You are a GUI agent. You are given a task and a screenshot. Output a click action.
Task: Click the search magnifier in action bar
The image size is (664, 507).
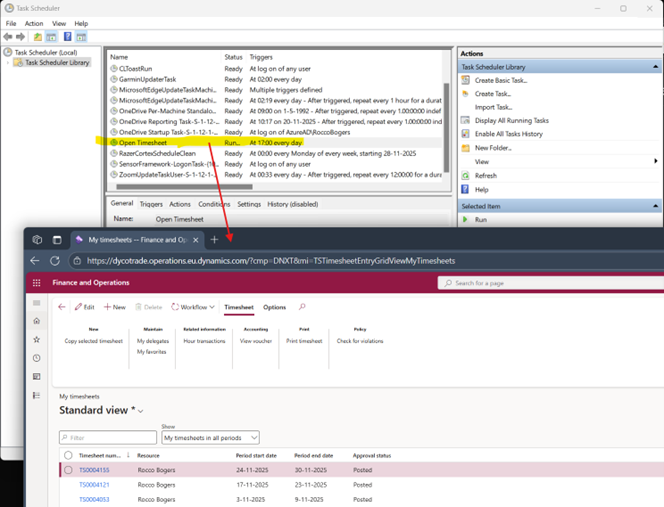tap(302, 307)
